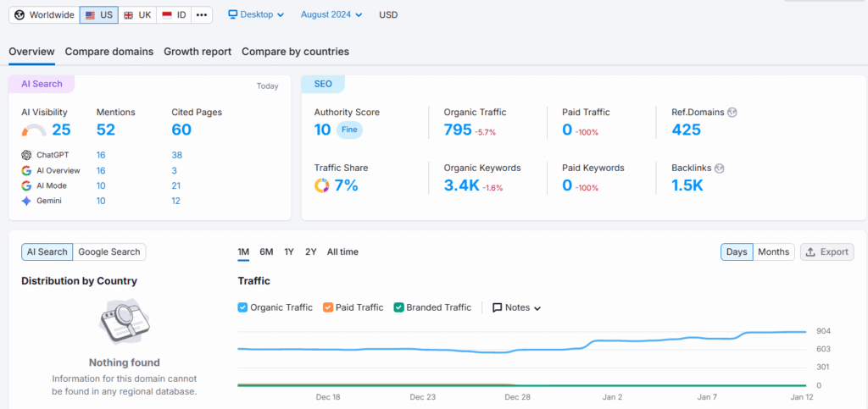Click the globe icon next to Ref.Domains
The height and width of the screenshot is (409, 868).
coord(732,112)
